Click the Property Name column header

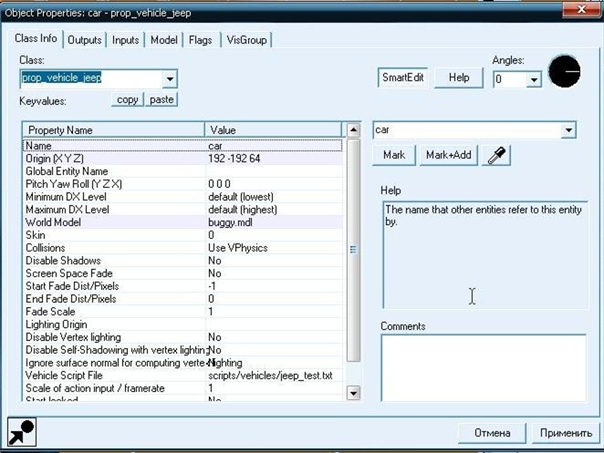click(x=113, y=130)
